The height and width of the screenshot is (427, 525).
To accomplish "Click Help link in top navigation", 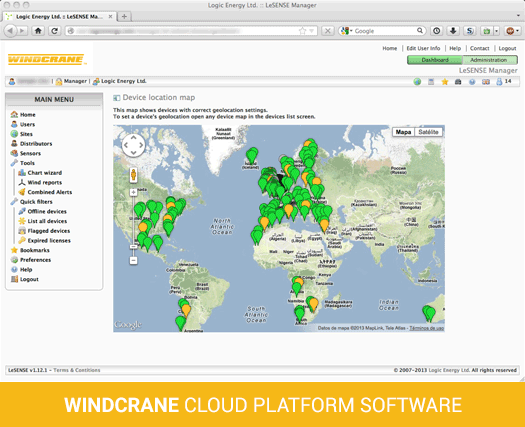I will (455, 48).
